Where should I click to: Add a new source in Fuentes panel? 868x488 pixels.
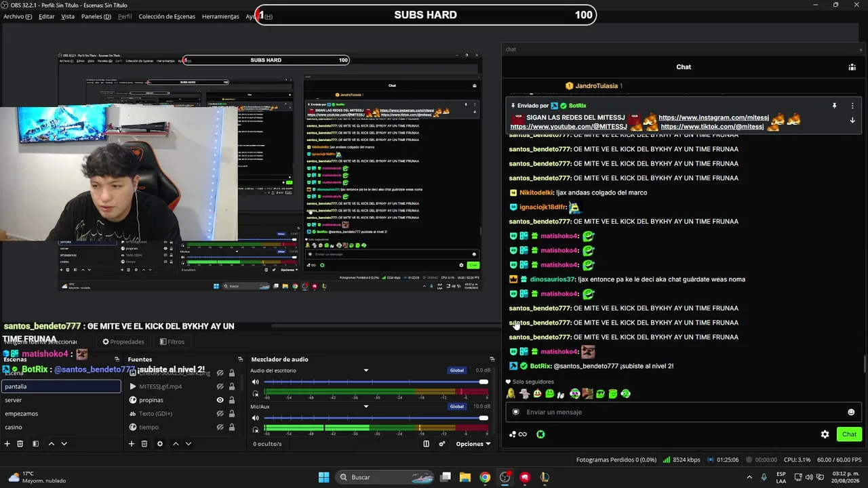pos(132,444)
